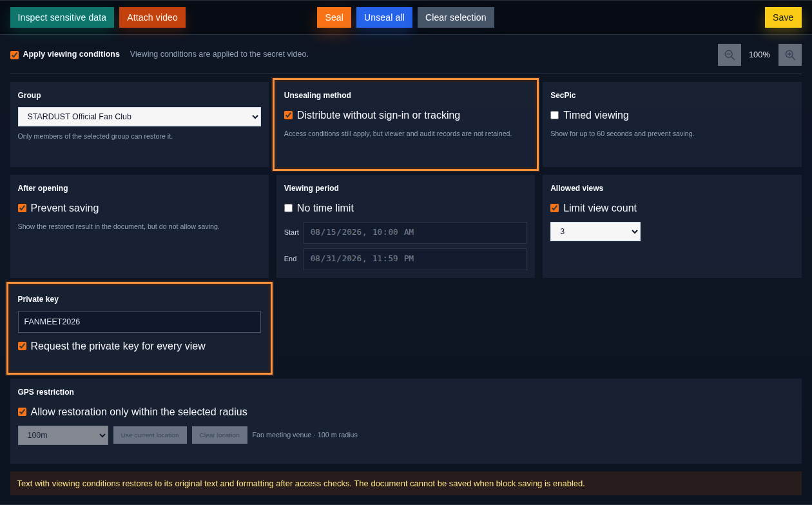Click the Use current location button
812x505 pixels.
click(x=150, y=435)
